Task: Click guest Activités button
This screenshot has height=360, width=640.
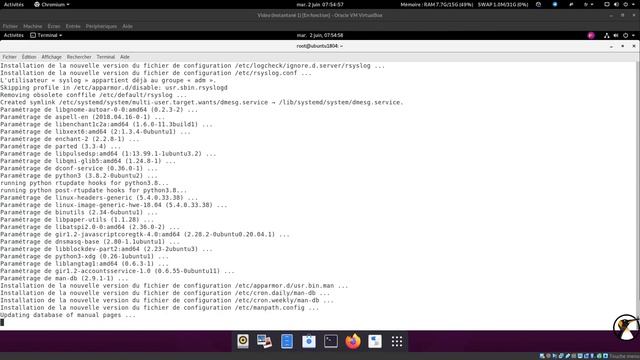Action: point(13,36)
